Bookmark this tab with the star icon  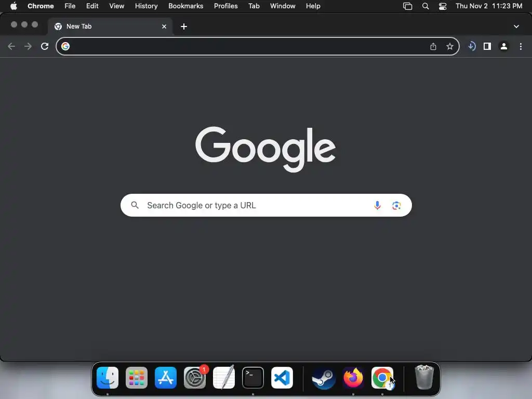[450, 46]
